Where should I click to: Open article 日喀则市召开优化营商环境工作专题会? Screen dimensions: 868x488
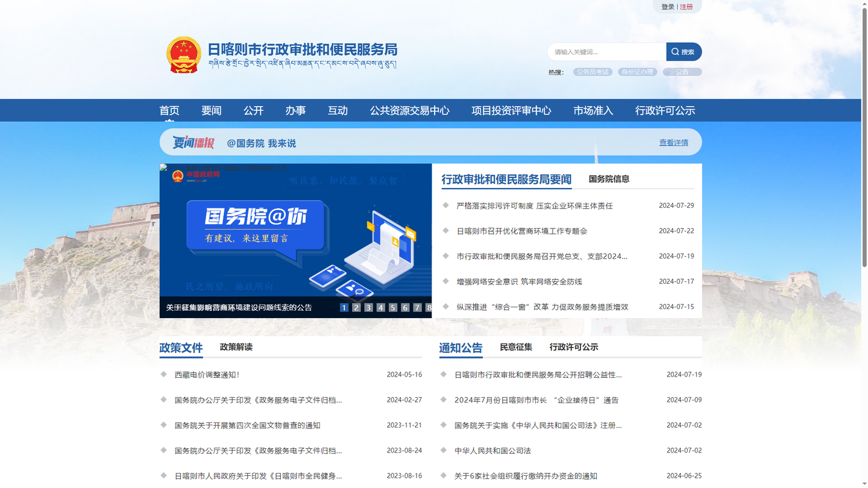tap(522, 231)
